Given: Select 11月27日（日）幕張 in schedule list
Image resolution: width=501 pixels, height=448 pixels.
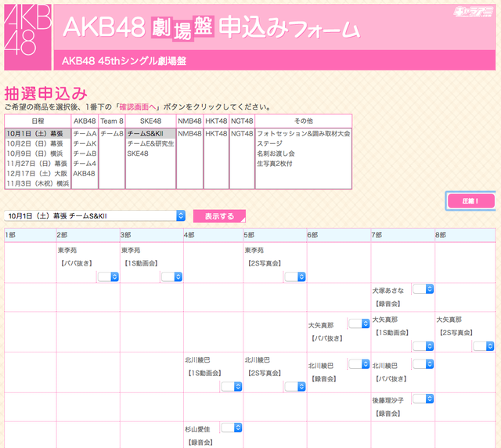Looking at the screenshot, I should coord(38,164).
